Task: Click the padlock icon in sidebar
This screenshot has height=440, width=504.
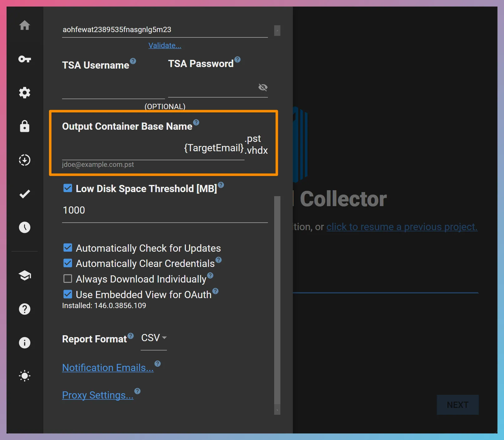Action: (25, 126)
